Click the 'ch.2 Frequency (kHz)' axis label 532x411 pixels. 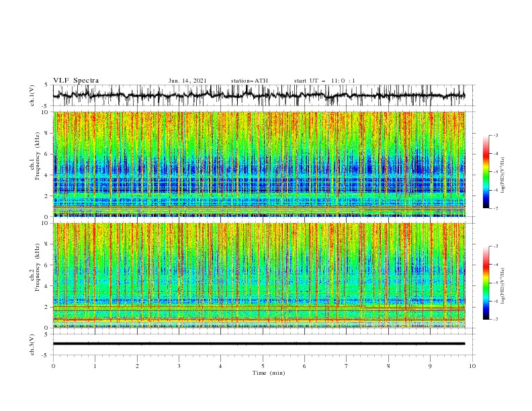click(35, 267)
